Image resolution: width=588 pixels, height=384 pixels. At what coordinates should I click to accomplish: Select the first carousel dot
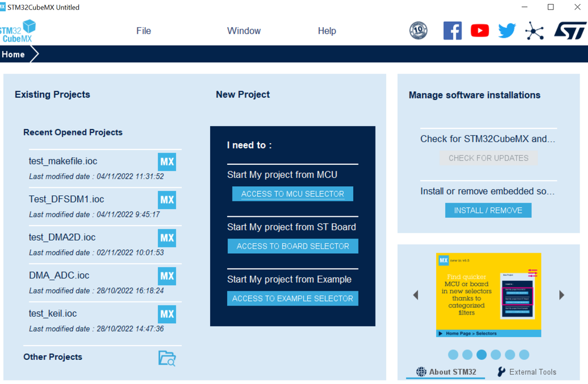pos(453,355)
